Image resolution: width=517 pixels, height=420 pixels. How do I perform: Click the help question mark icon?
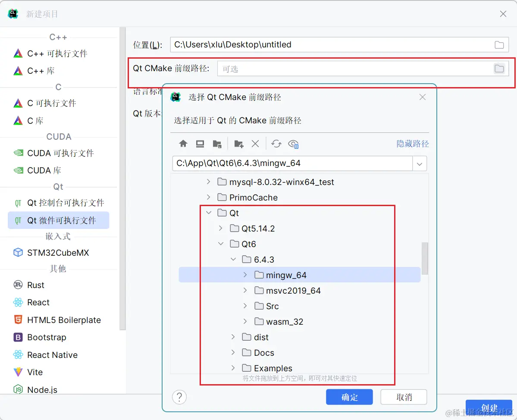click(179, 397)
